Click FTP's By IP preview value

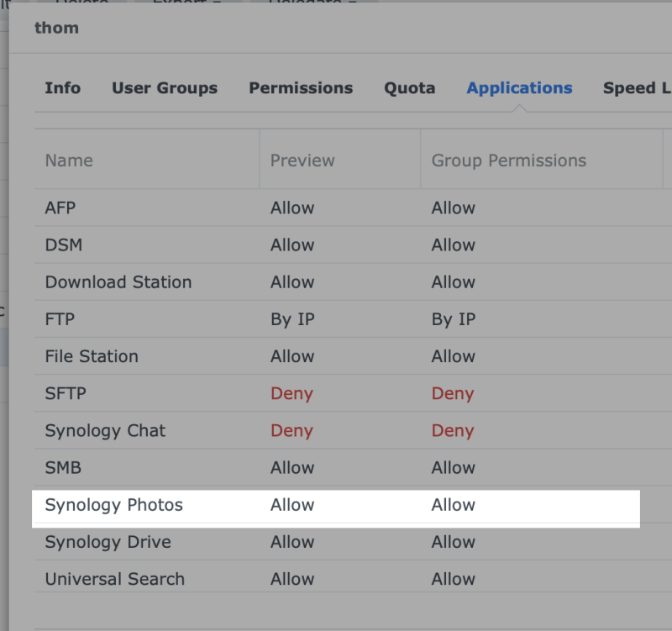(292, 320)
